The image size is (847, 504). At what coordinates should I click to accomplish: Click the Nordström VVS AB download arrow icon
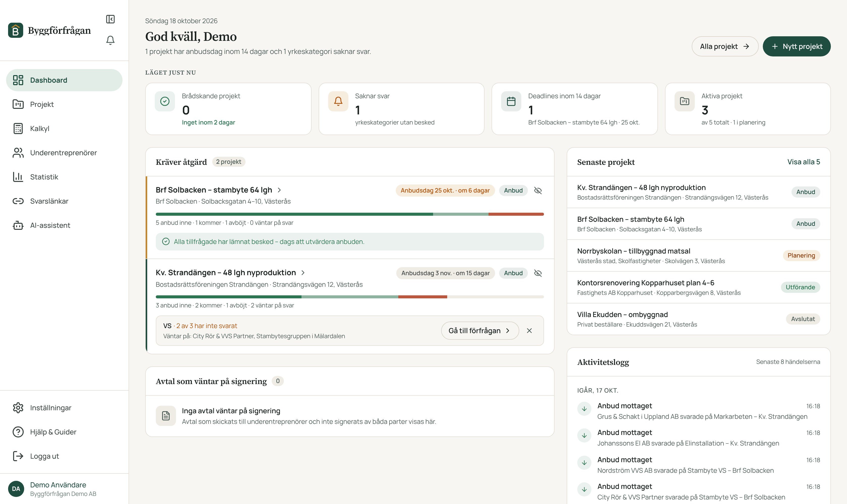584,463
